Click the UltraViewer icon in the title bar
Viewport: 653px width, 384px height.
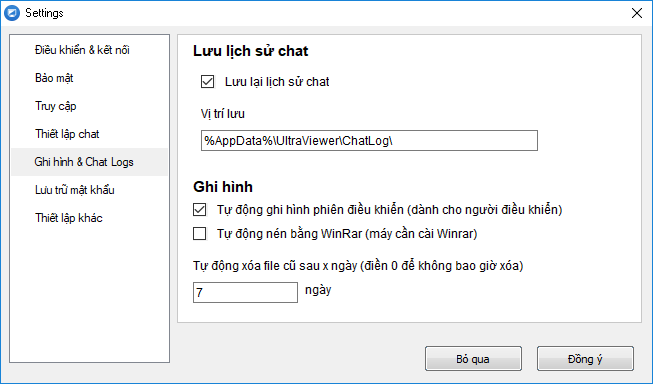point(12,13)
